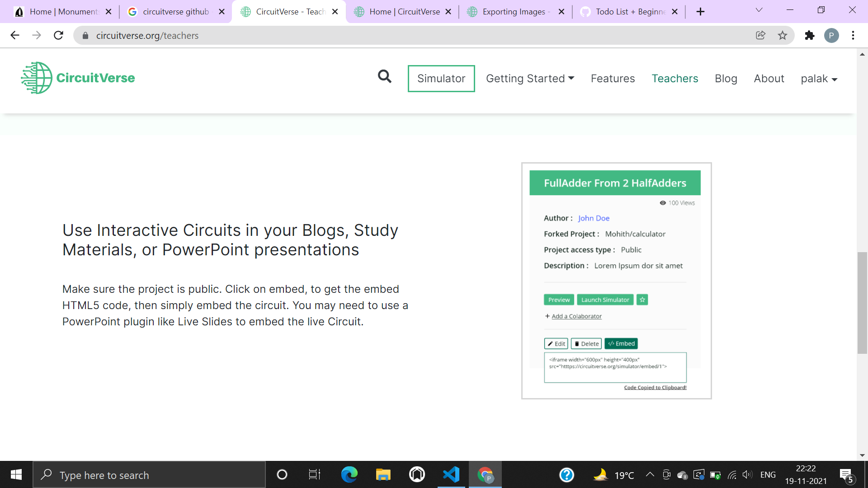The image size is (868, 488).
Task: Toggle the star favorite icon beside Launch Simulator
Action: click(642, 299)
